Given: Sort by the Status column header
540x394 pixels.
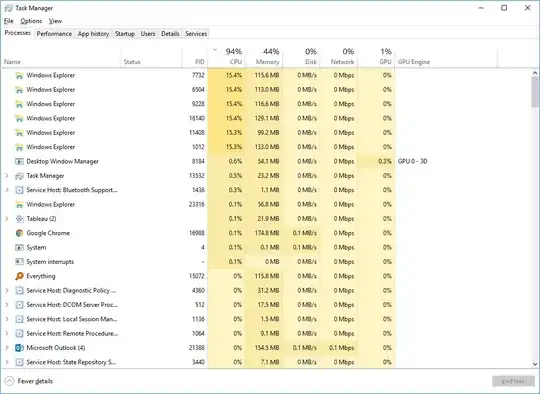Looking at the screenshot, I should pos(152,57).
